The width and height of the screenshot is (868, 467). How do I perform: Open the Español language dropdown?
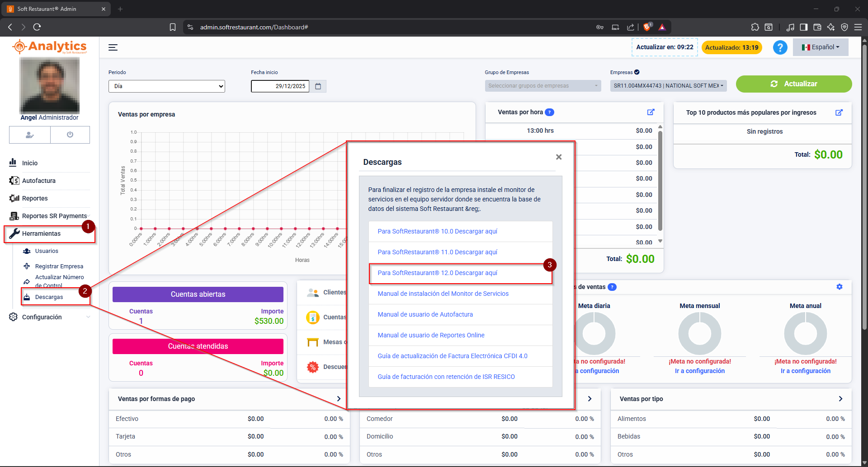click(x=821, y=47)
